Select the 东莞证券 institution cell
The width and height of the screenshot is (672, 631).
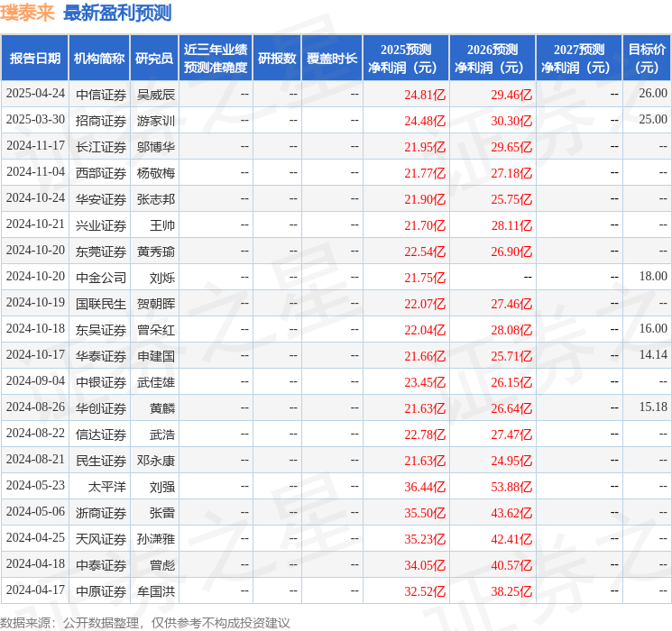tap(101, 251)
